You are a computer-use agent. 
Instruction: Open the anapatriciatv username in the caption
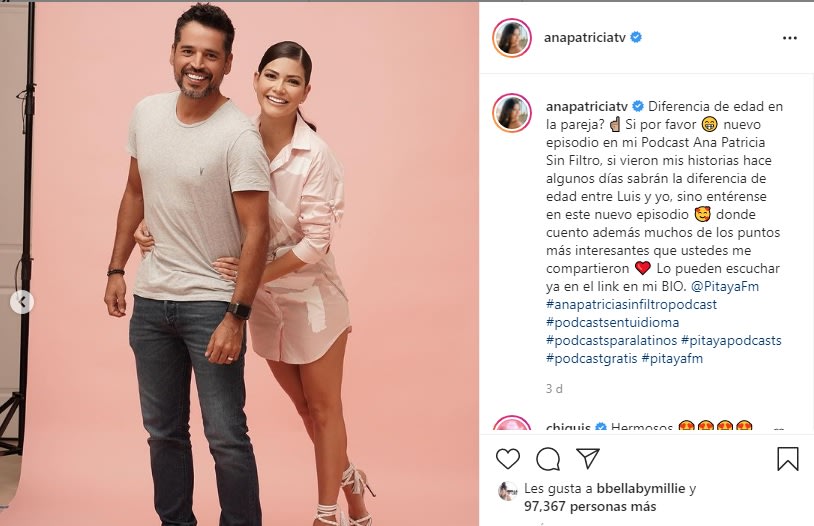click(587, 106)
